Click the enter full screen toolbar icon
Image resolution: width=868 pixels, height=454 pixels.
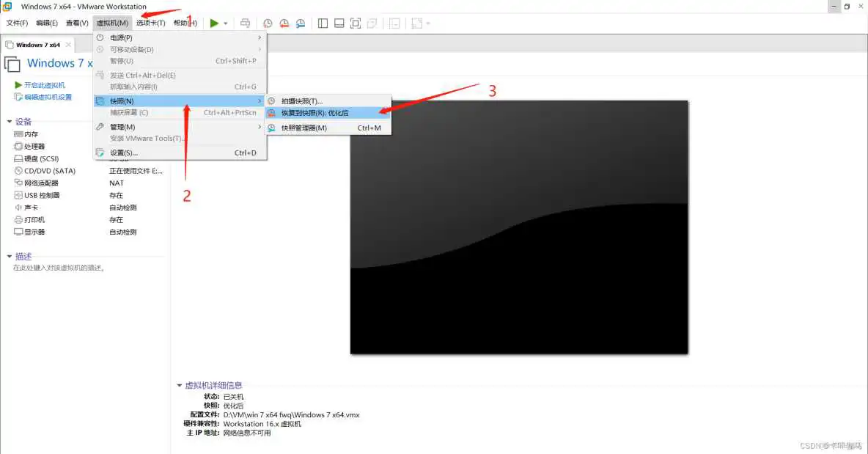tap(355, 23)
